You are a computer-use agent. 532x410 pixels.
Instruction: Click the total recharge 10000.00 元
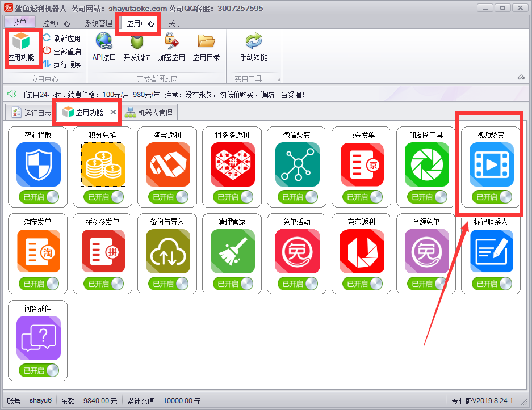coord(182,401)
